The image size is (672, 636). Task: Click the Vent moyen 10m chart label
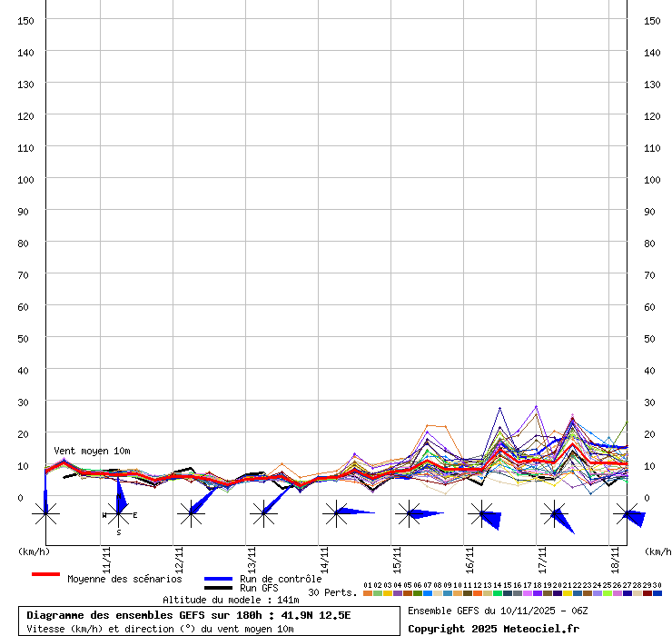[x=92, y=451]
